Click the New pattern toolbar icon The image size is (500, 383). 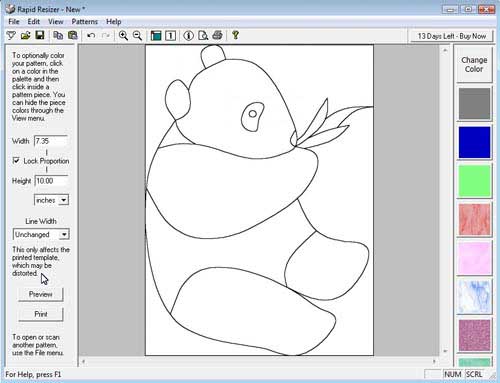coord(11,35)
